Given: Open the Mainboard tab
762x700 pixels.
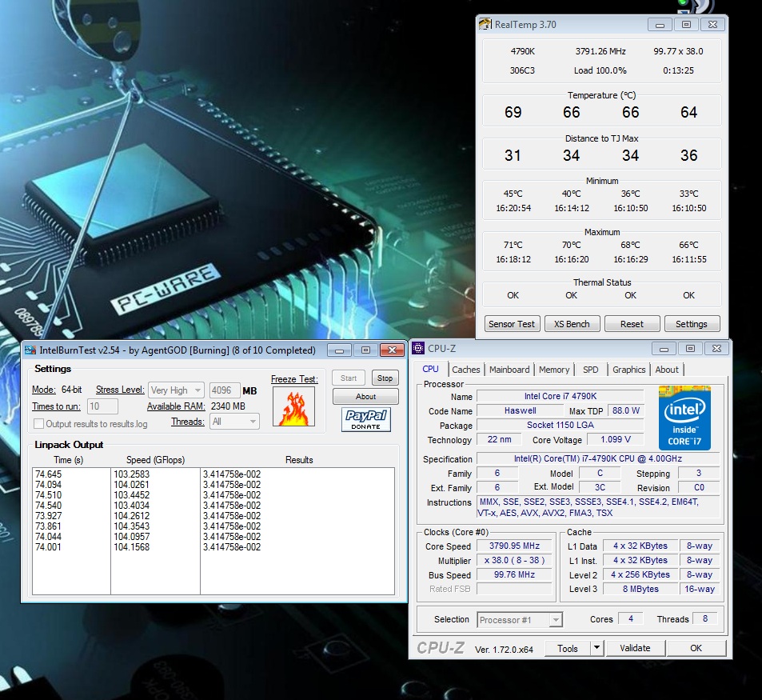Looking at the screenshot, I should tap(509, 370).
